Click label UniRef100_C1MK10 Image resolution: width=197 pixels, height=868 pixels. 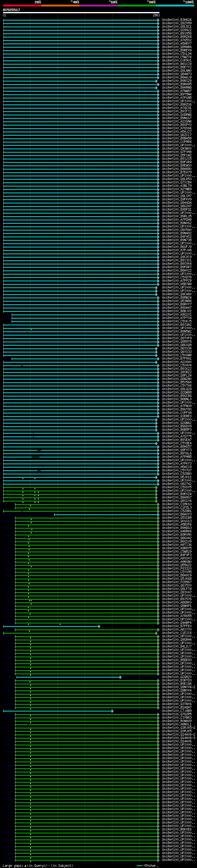(x=177, y=504)
